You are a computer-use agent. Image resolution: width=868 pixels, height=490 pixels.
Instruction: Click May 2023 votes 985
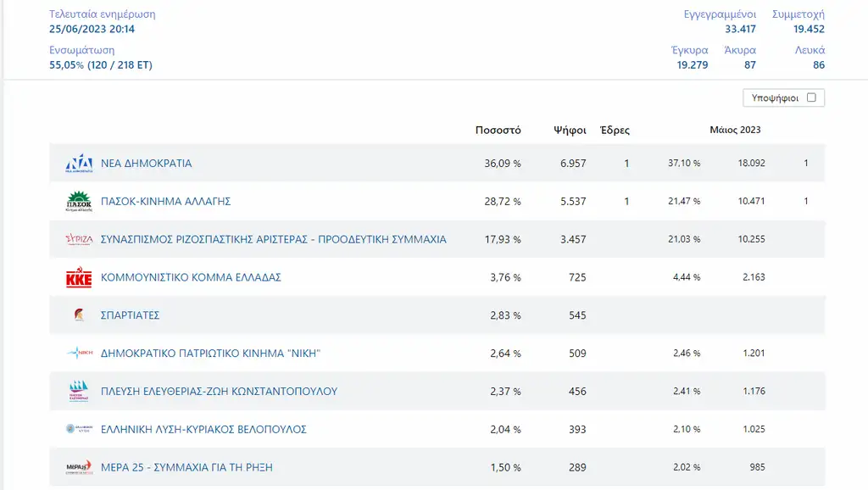757,467
